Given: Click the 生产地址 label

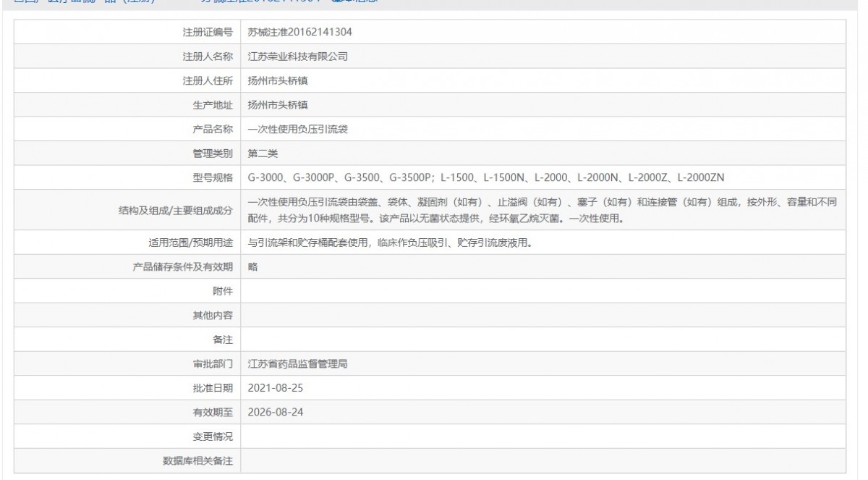Looking at the screenshot, I should point(213,105).
